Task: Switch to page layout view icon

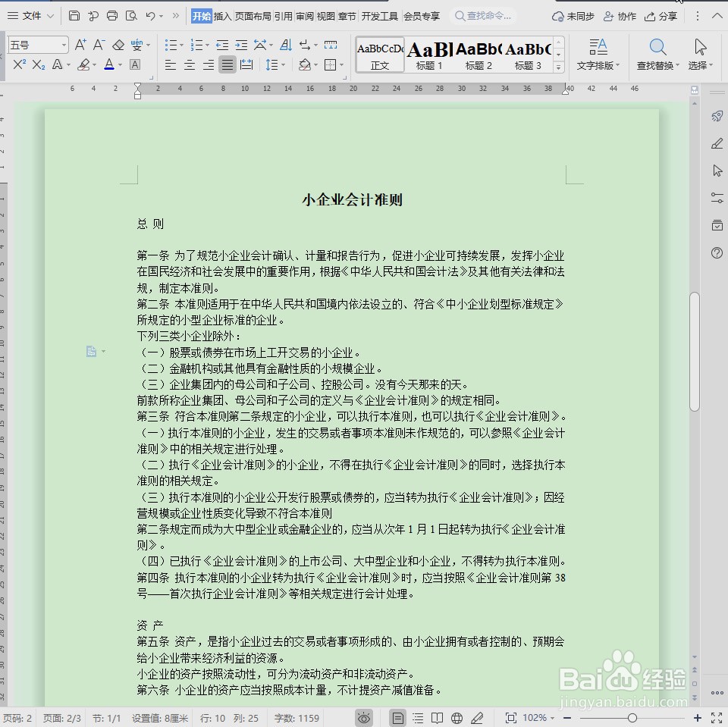Action: [398, 718]
